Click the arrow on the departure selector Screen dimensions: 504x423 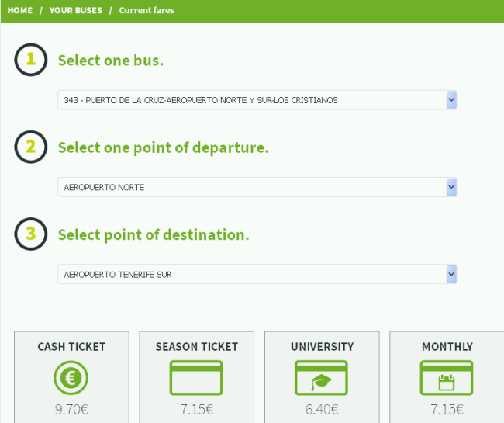pos(451,187)
